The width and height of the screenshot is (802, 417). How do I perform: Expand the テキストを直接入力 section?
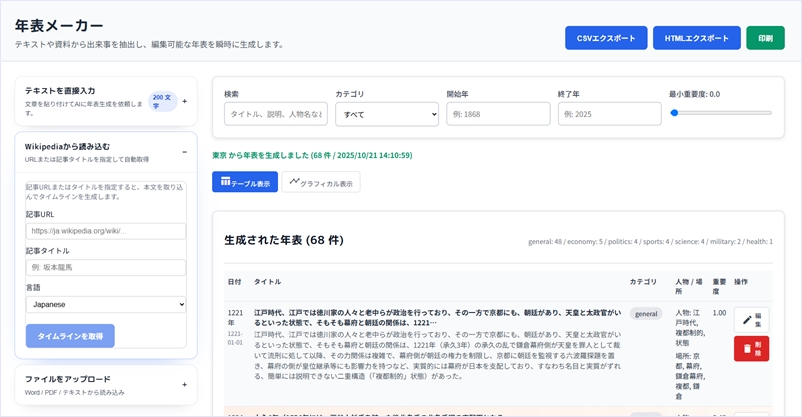184,101
